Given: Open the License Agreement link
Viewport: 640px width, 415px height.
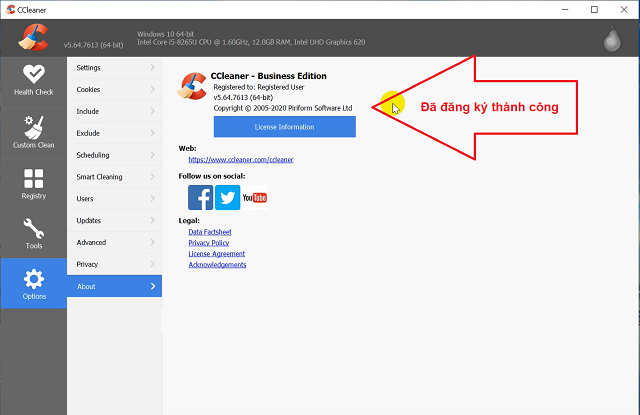Looking at the screenshot, I should coord(215,254).
